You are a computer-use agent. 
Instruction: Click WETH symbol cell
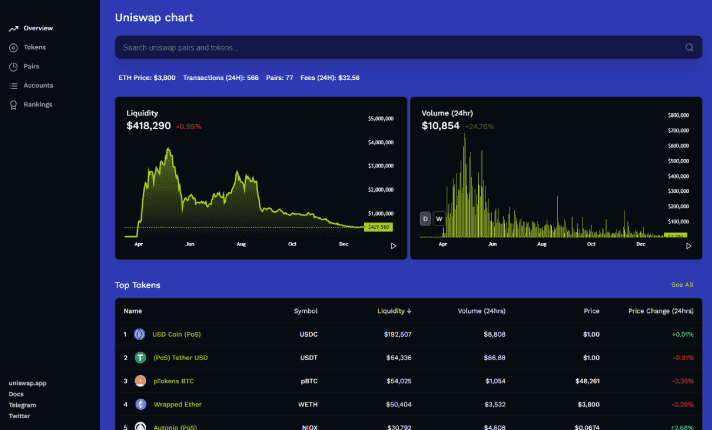point(308,404)
